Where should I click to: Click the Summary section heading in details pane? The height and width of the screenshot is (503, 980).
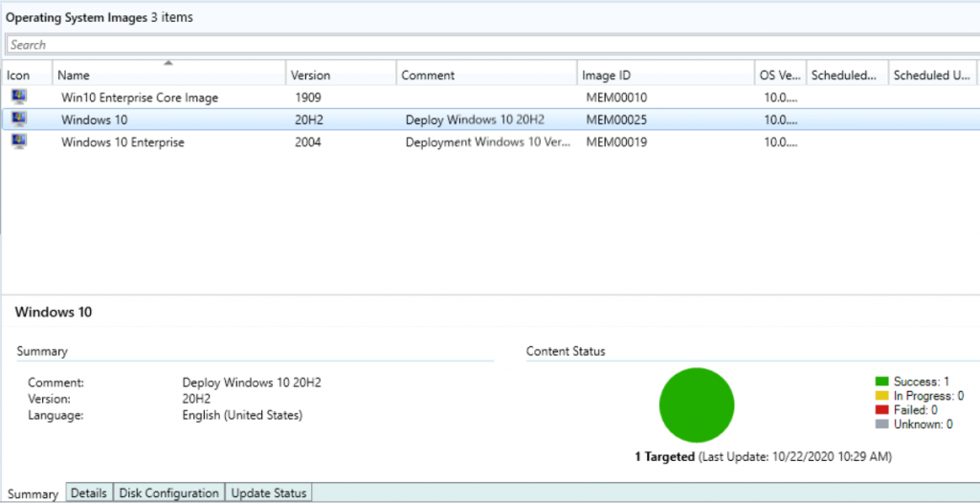(42, 351)
